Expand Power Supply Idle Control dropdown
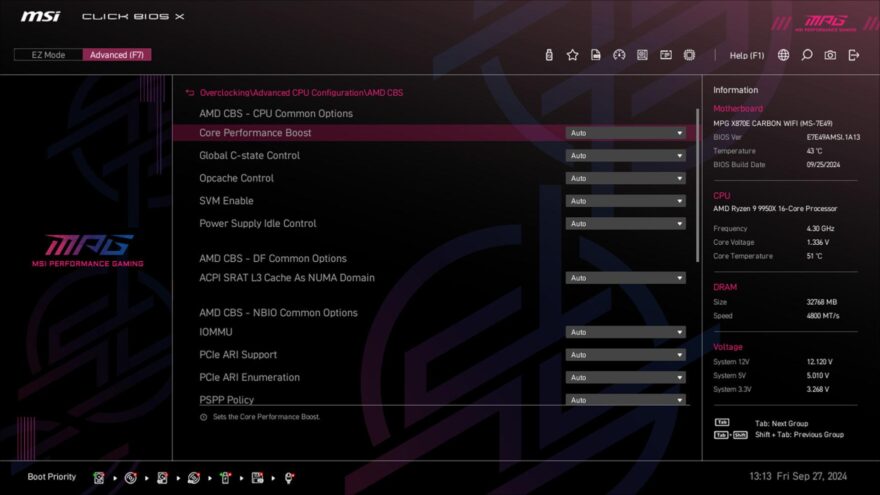Image resolution: width=880 pixels, height=495 pixels. click(x=625, y=223)
